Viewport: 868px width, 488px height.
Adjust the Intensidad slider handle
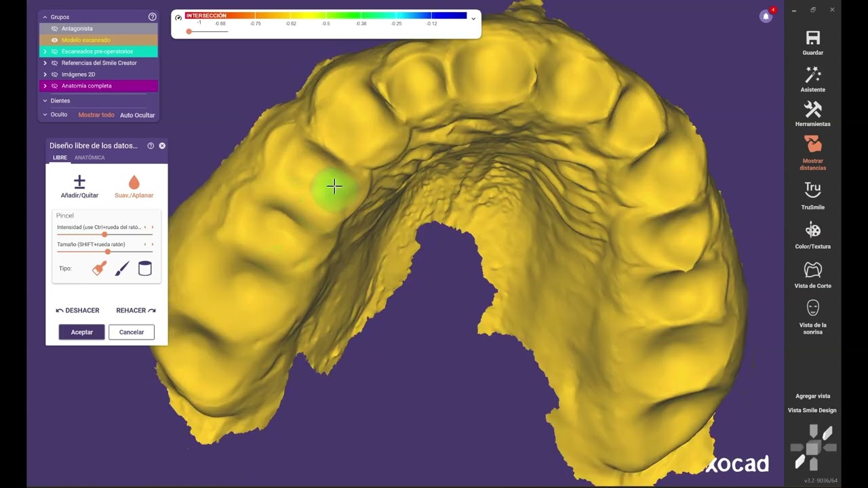104,235
